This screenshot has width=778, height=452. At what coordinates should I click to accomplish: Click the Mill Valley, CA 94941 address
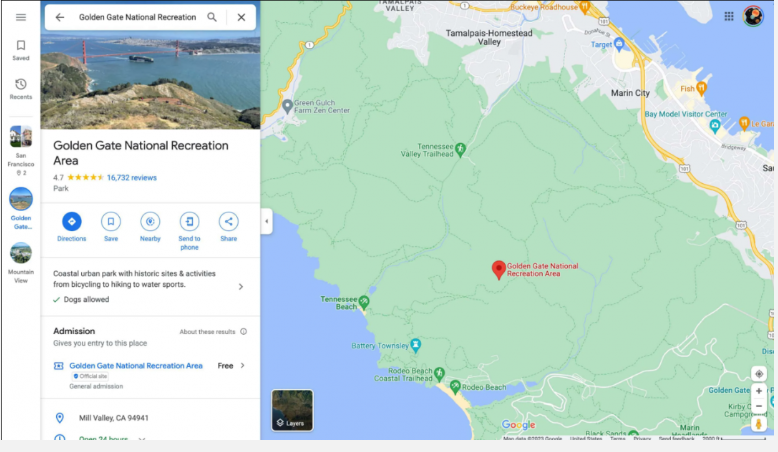(114, 418)
